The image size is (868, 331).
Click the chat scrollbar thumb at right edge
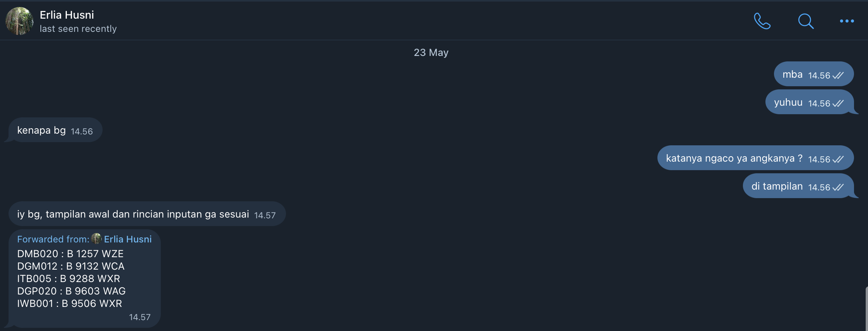click(866, 309)
